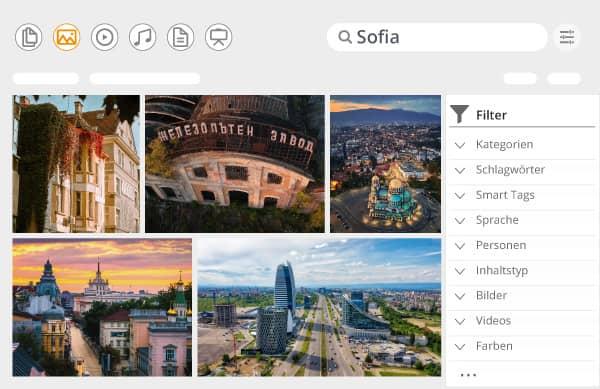This screenshot has width=600, height=389.
Task: Select the images media type icon
Action: tap(66, 37)
